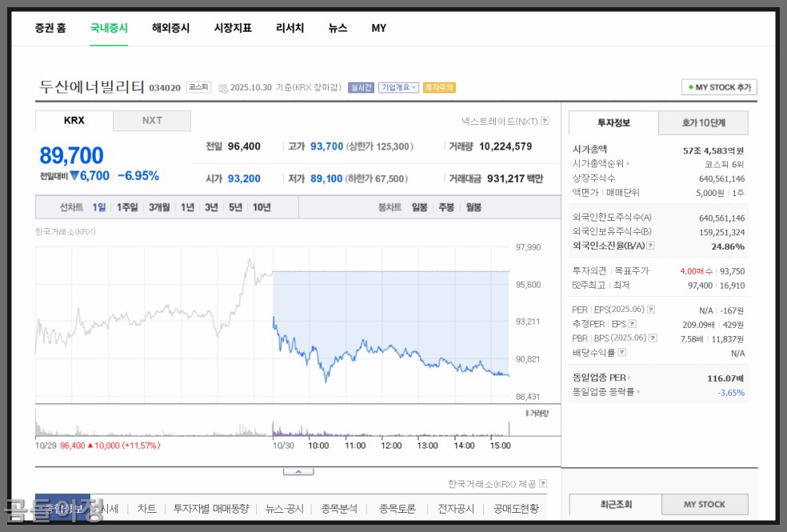Image resolution: width=787 pixels, height=532 pixels.
Task: Open 동일업종 PER link
Action: point(601,378)
